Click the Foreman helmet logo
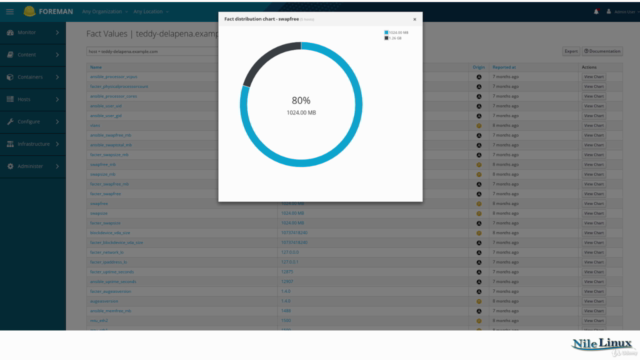 [x=29, y=11]
